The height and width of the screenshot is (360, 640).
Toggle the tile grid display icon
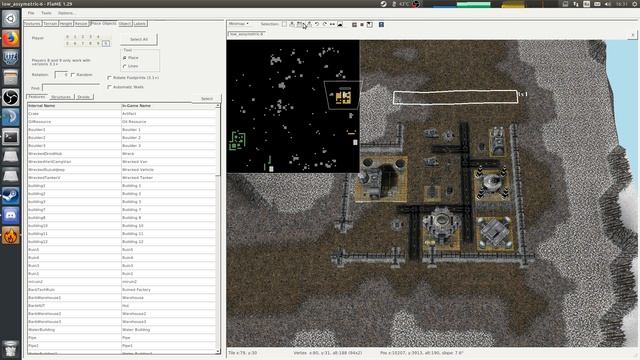point(354,25)
